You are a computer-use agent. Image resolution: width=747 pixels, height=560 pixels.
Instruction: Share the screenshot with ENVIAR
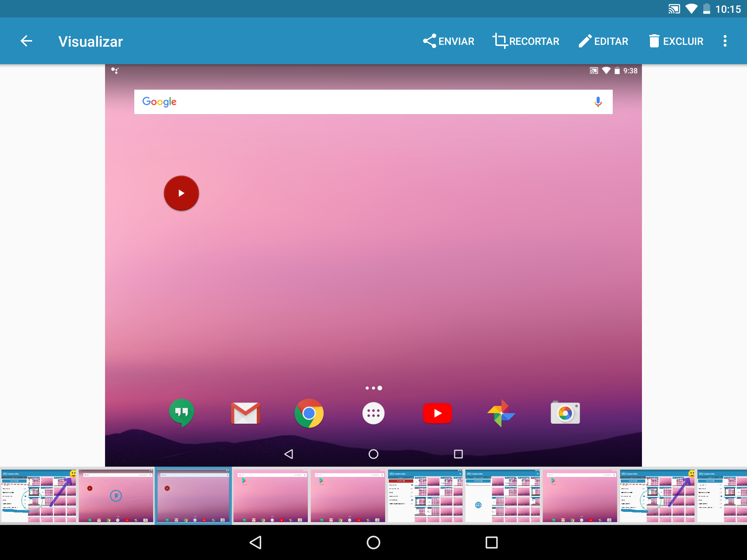(x=449, y=41)
